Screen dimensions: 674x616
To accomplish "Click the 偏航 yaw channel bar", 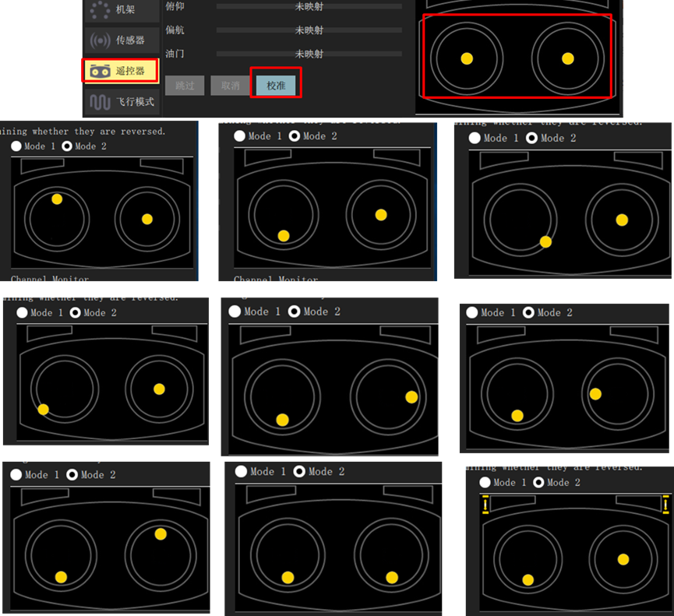I will pyautogui.click(x=309, y=30).
